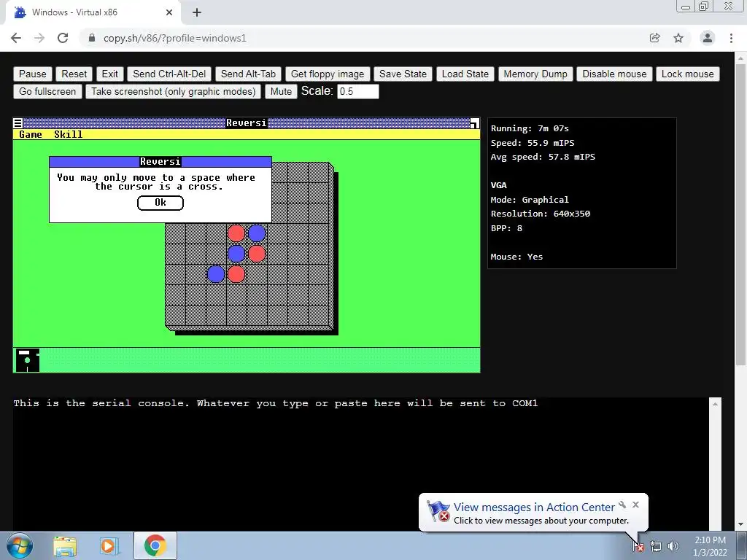Click Send Alt-Tab button
Viewport: 747px width, 560px height.
coord(248,74)
